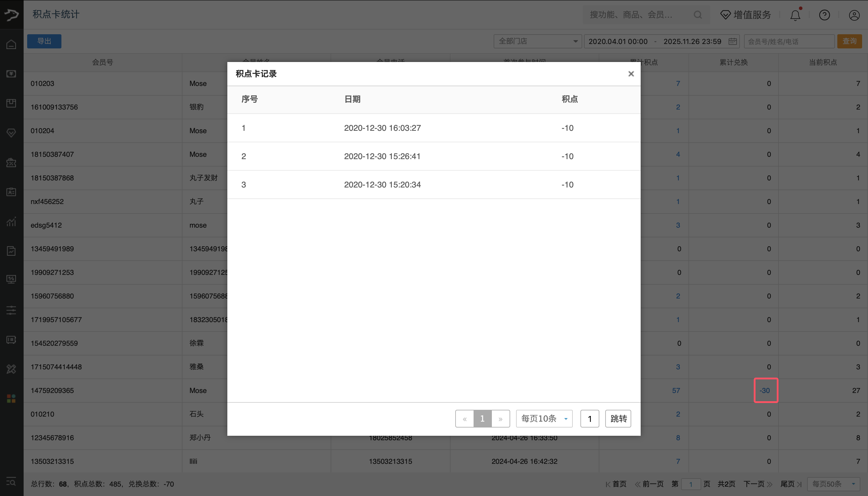This screenshot has width=868, height=496.
Task: Open the product management box icon
Action: tap(11, 103)
